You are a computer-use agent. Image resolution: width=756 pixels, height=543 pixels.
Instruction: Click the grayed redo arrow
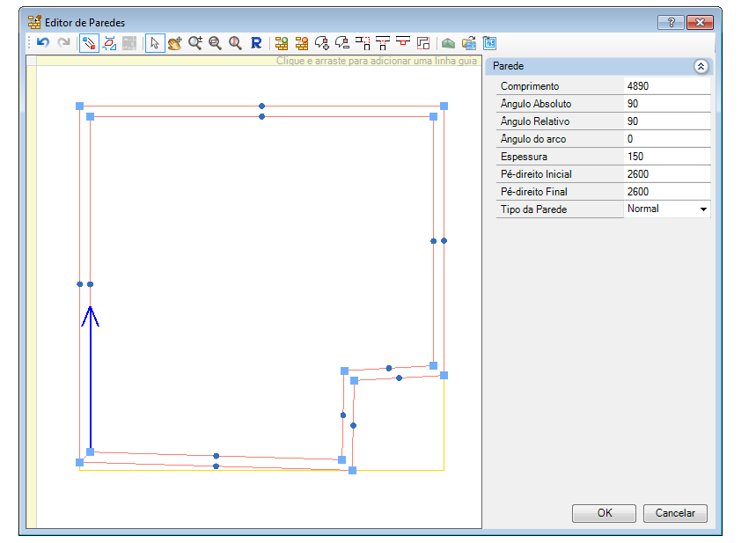click(63, 43)
